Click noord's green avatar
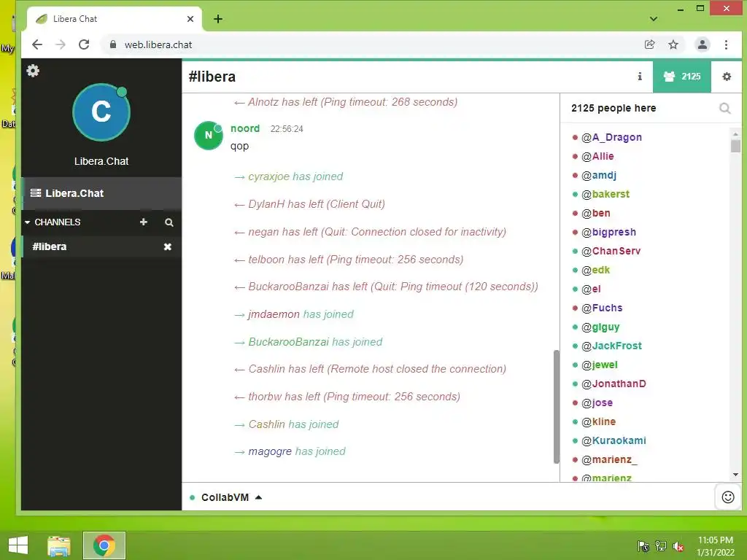 click(208, 136)
